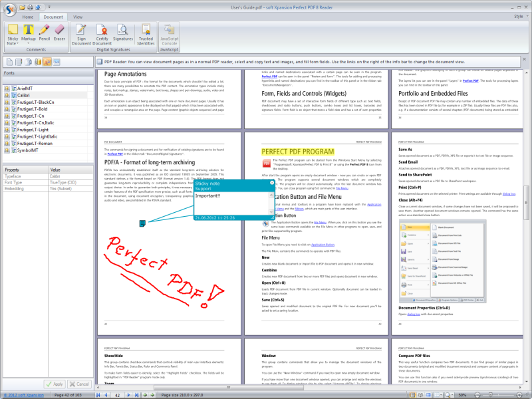Click the Apply button
The image size is (532, 399).
click(x=55, y=384)
